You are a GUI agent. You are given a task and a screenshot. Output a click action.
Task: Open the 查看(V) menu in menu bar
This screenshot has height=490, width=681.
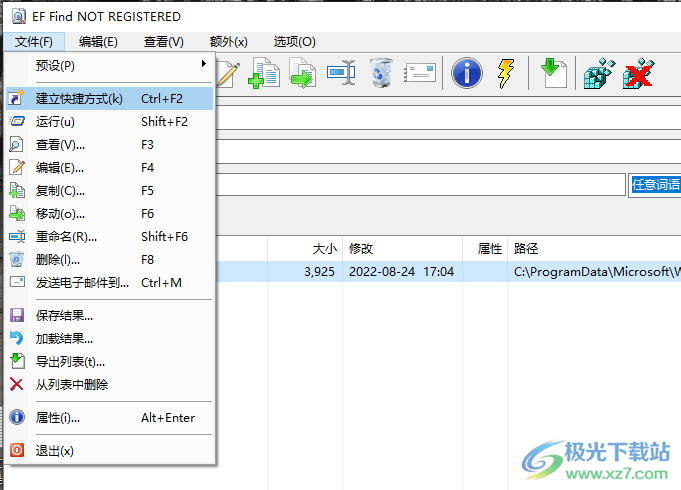point(164,42)
